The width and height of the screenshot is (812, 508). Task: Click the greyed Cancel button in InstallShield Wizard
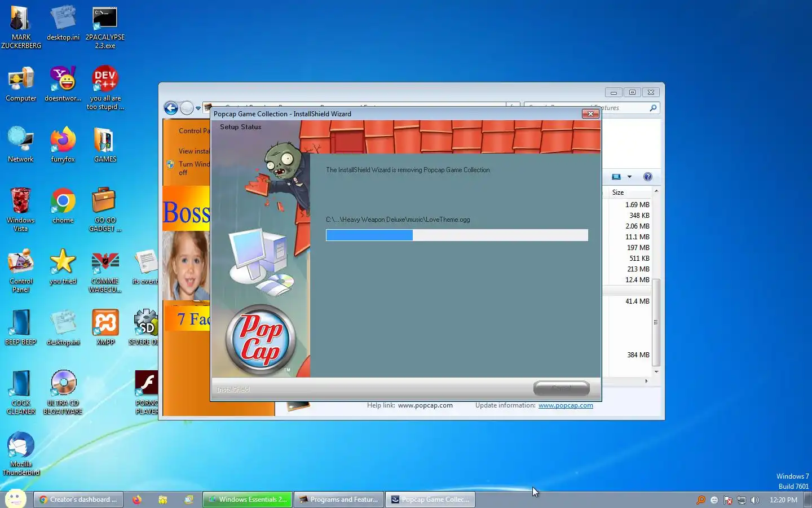tap(562, 388)
